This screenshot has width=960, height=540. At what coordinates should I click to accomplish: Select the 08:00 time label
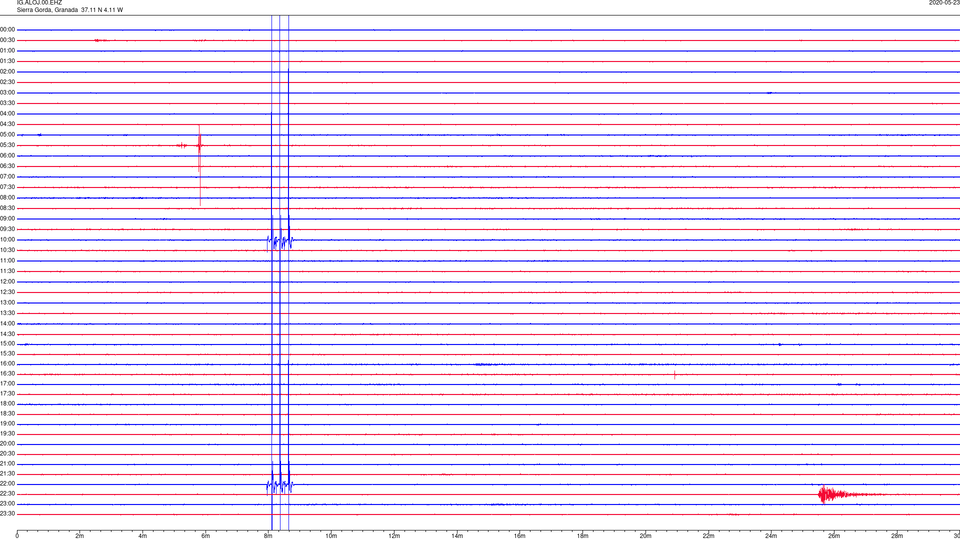pos(7,198)
